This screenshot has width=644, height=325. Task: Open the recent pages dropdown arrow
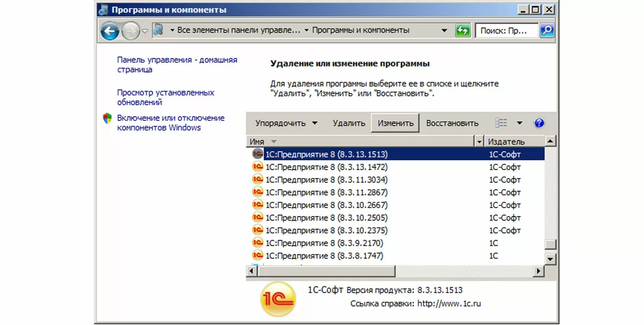(x=145, y=31)
